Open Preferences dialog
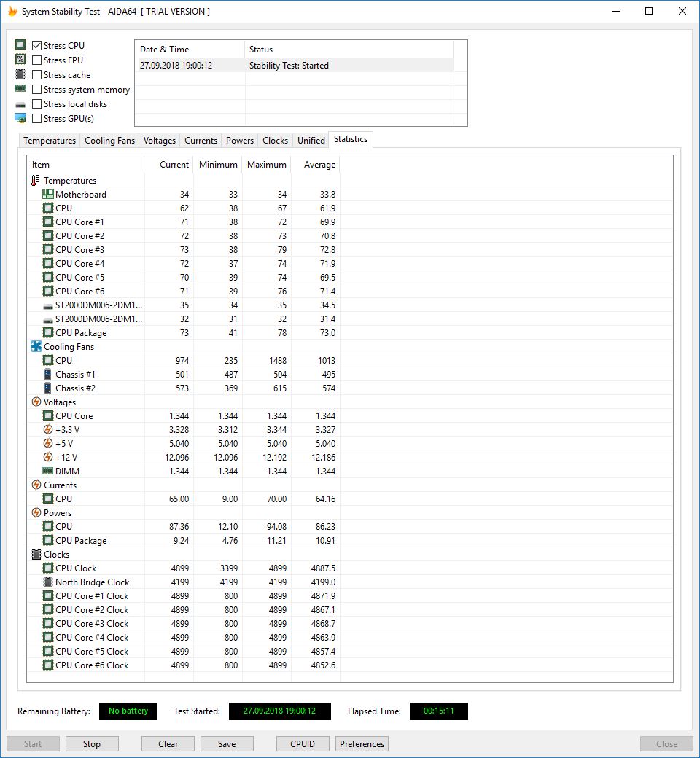This screenshot has height=758, width=700. tap(362, 744)
